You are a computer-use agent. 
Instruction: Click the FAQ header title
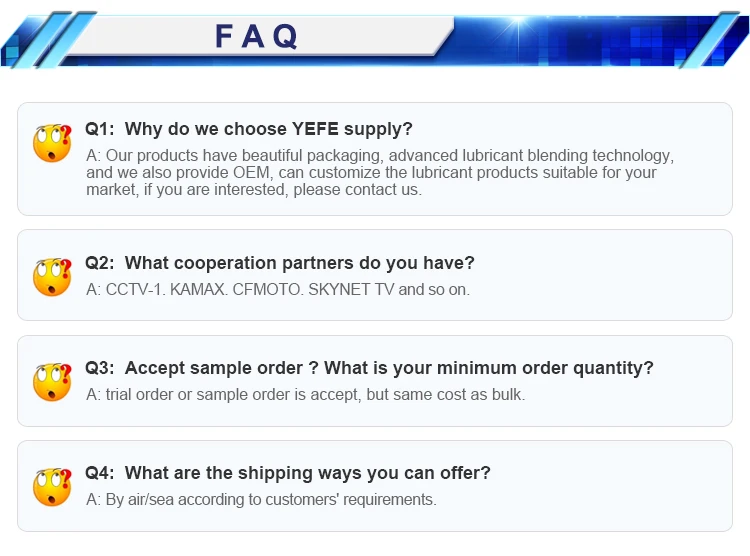click(x=257, y=37)
